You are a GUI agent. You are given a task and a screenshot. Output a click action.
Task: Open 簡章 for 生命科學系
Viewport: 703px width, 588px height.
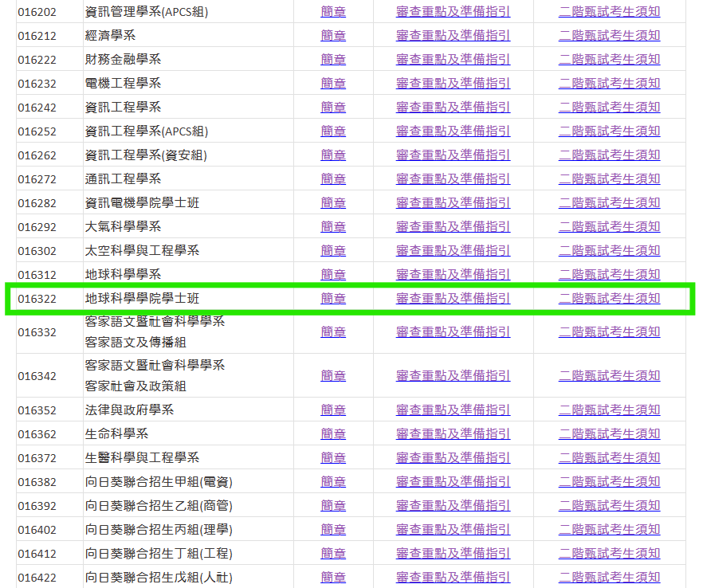coord(333,434)
